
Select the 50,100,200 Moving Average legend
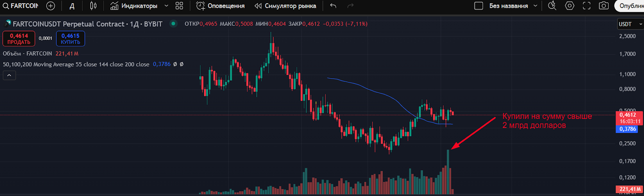(76, 64)
